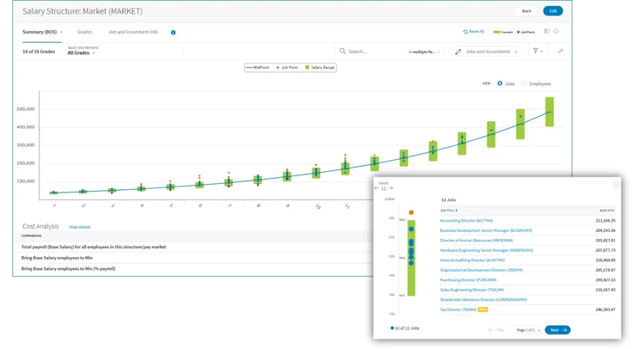Close the grade 12 popup

[x=616, y=185]
